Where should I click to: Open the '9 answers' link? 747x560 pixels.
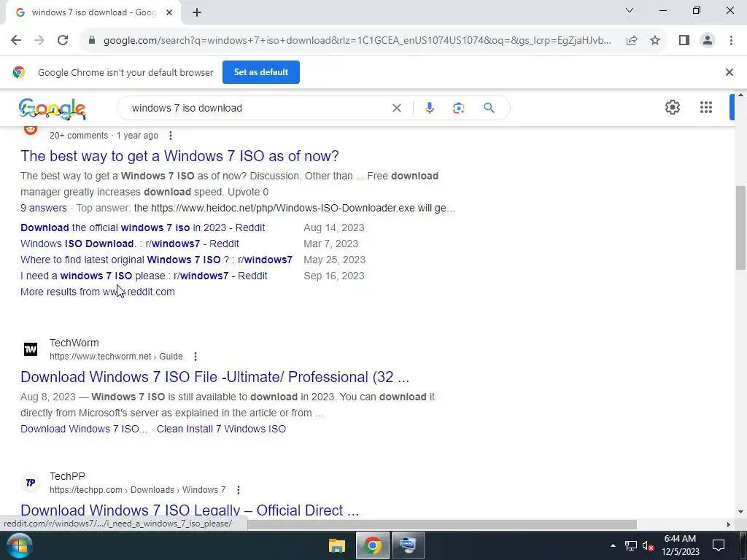(43, 208)
